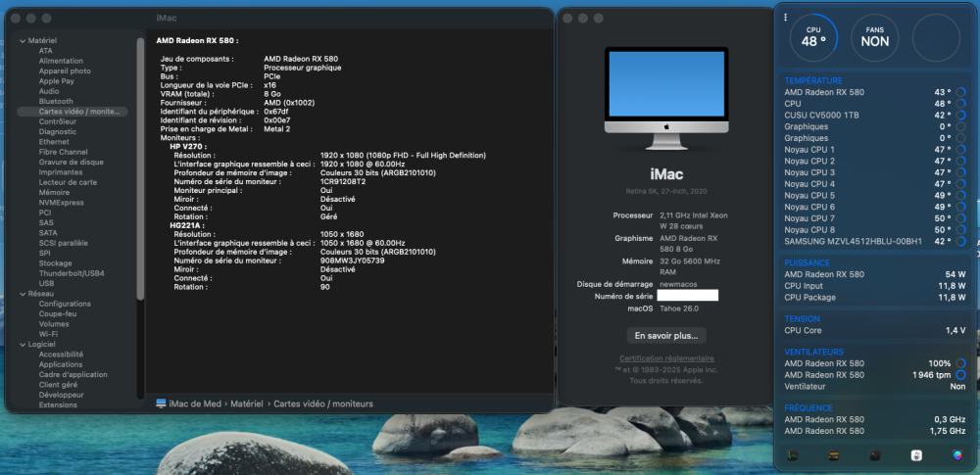The image size is (980, 475).
Task: Click the En savoir plus button
Action: tap(666, 336)
